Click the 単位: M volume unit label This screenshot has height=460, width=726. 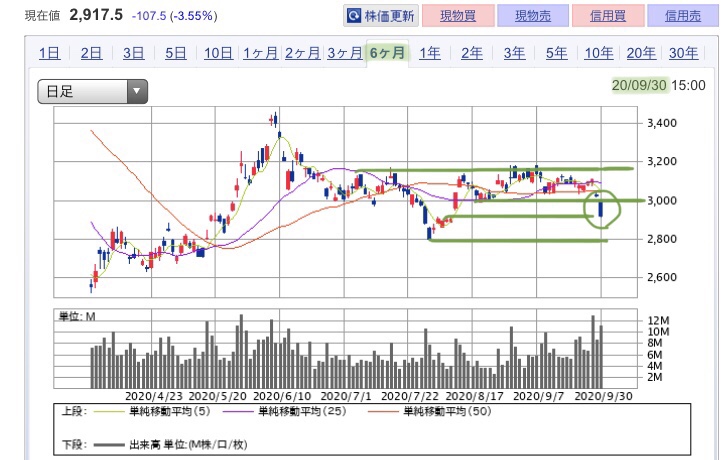[77, 317]
